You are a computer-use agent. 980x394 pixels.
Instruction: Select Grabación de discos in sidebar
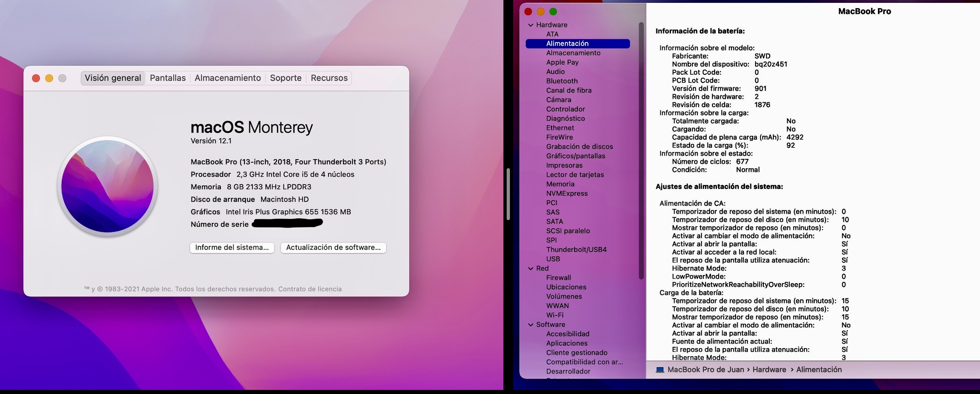[x=579, y=146]
